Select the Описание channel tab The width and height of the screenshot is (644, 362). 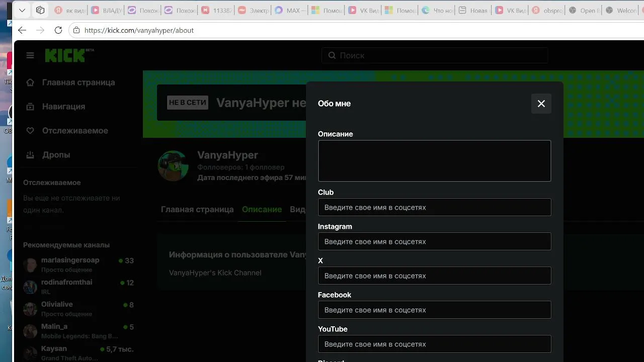(262, 209)
